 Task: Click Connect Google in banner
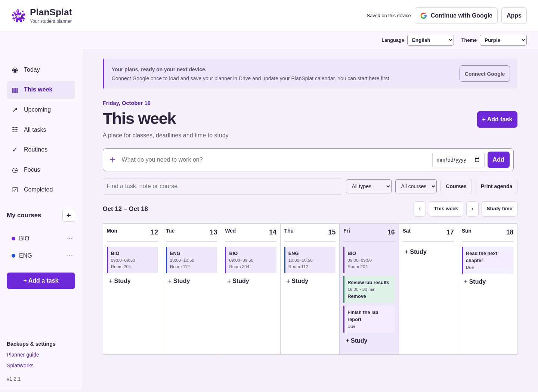(x=485, y=74)
